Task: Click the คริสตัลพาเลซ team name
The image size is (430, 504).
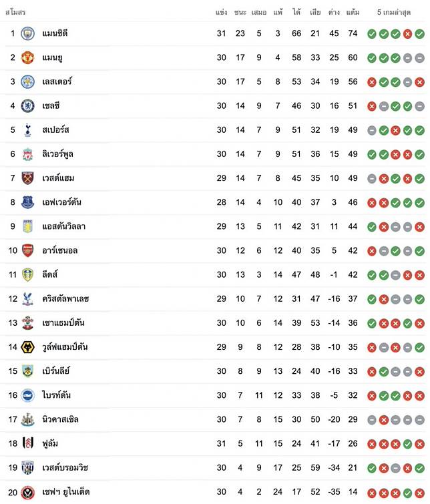Action: click(x=65, y=298)
